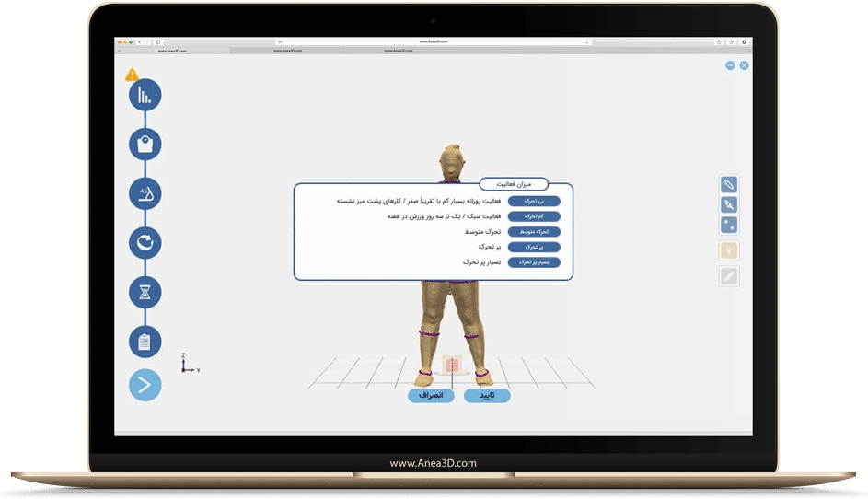This screenshot has width=868, height=499.
Task: Open the bar chart statistics step icon
Action: 145,95
